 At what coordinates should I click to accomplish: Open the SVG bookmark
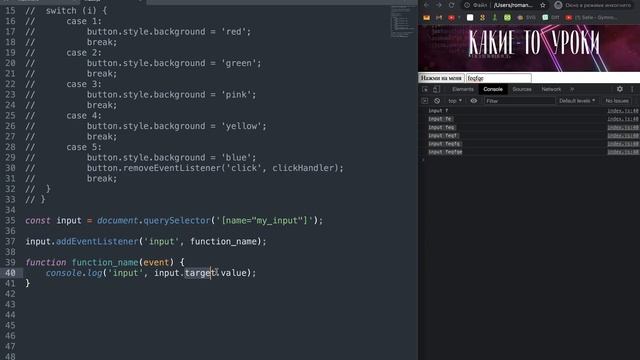pyautogui.click(x=527, y=18)
